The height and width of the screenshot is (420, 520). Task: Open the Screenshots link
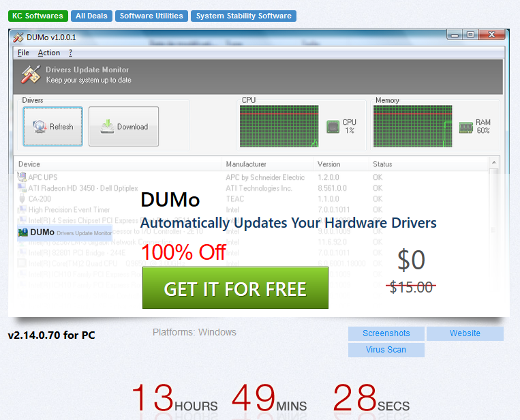pos(386,333)
